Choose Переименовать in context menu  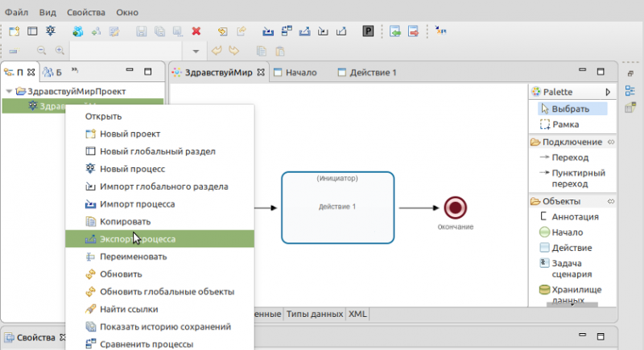pos(159,257)
